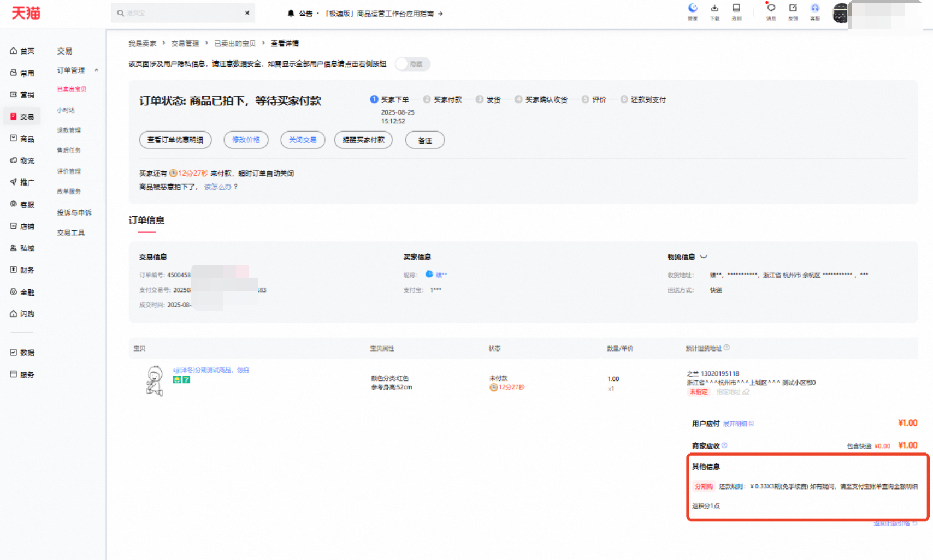Open 服务 in left sidebar
This screenshot has width=933, height=560.
(x=22, y=374)
